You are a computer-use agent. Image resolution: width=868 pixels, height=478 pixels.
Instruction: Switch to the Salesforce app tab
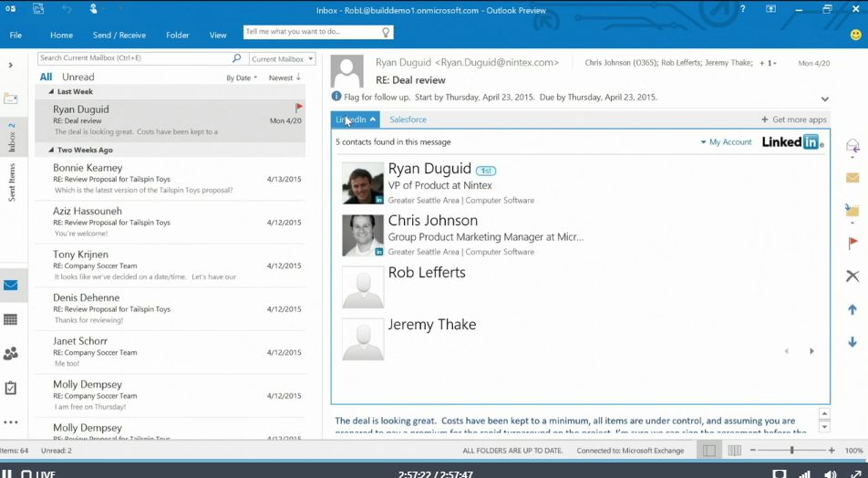(x=408, y=119)
